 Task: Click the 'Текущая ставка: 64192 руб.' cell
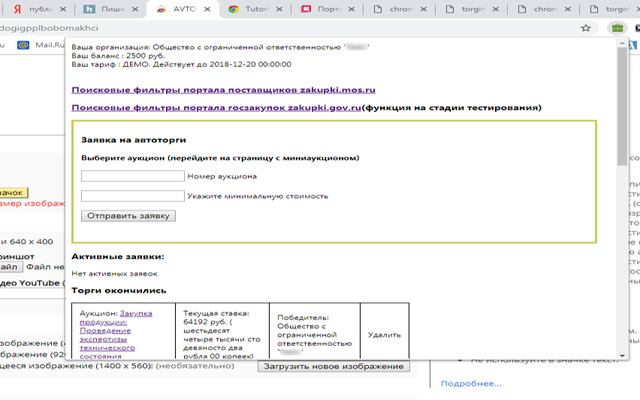pos(222,331)
